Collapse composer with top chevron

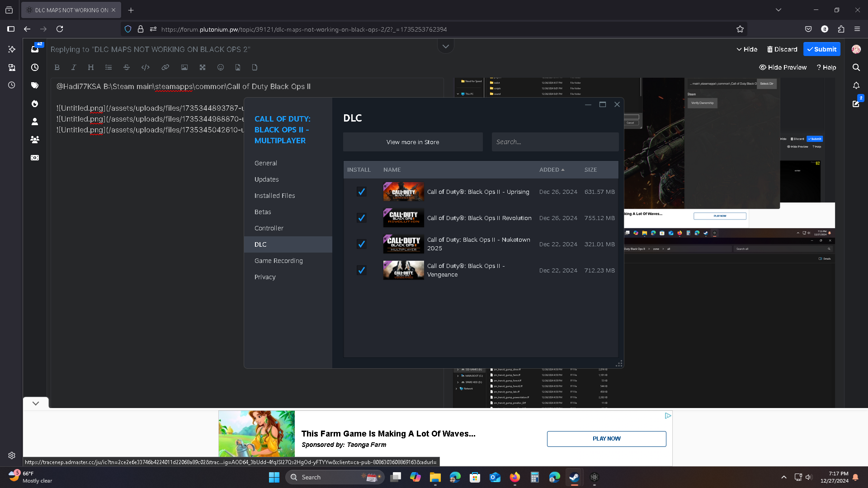click(x=445, y=46)
